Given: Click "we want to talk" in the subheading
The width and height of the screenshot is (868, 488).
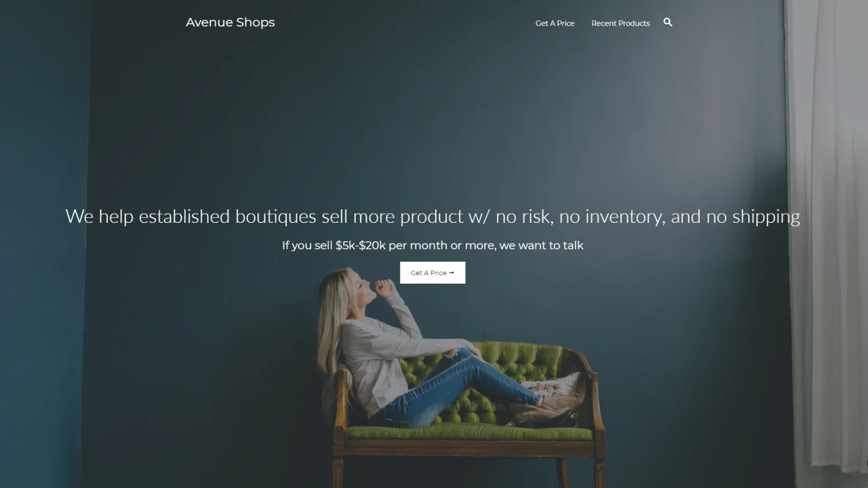Looking at the screenshot, I should coord(541,245).
